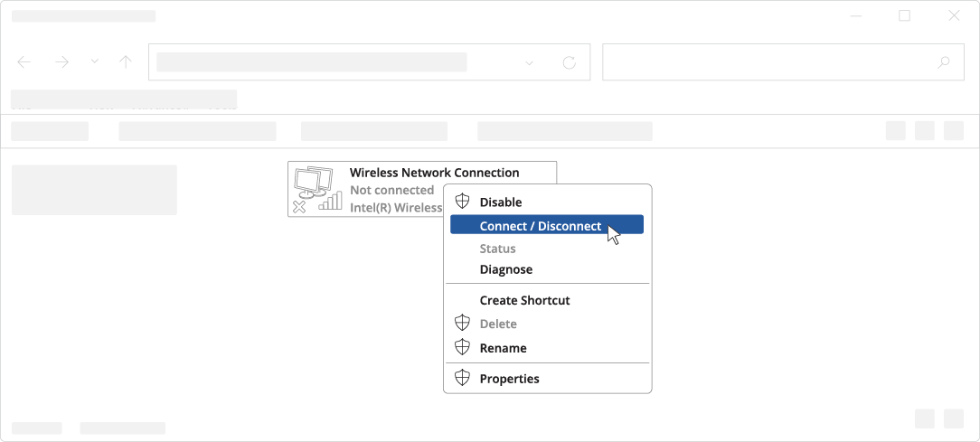
Task: Click the shield icon beside Rename
Action: (x=463, y=347)
